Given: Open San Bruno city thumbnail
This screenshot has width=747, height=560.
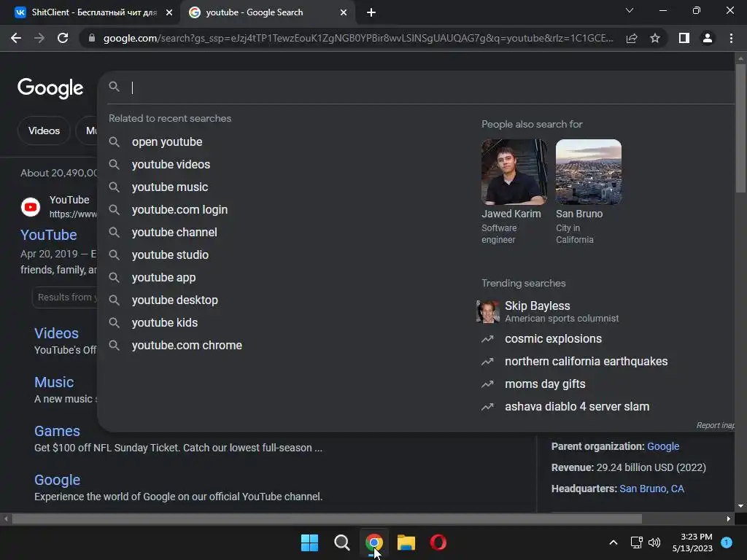Looking at the screenshot, I should tap(589, 172).
